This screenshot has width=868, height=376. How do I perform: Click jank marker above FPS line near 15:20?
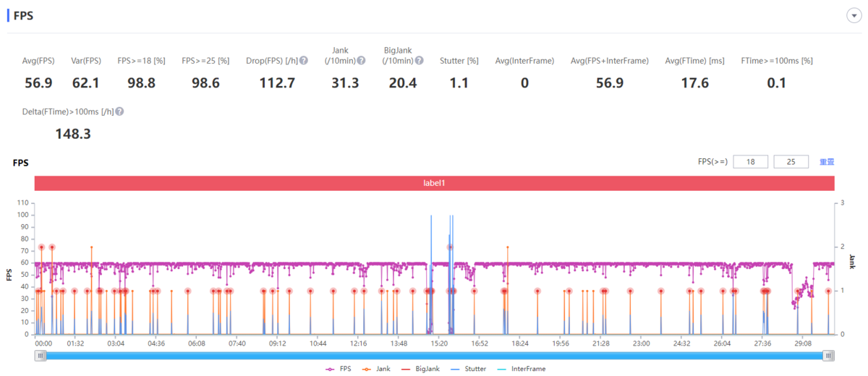(x=450, y=247)
